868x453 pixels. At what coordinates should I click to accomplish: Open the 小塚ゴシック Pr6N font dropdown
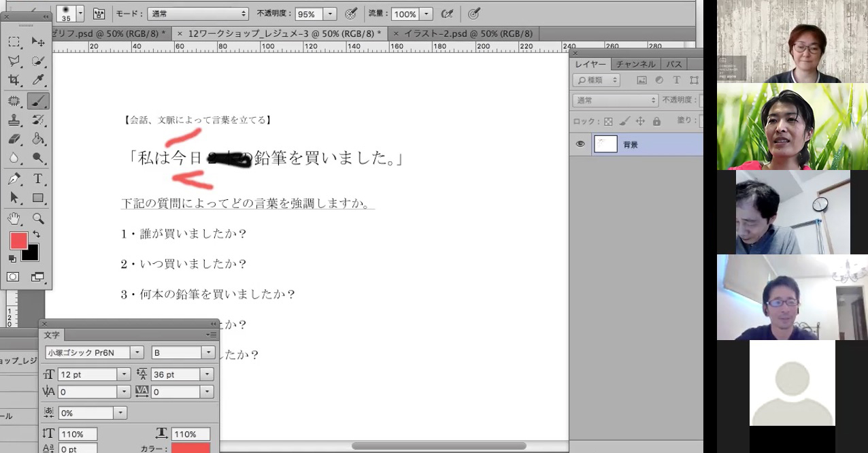pos(137,352)
